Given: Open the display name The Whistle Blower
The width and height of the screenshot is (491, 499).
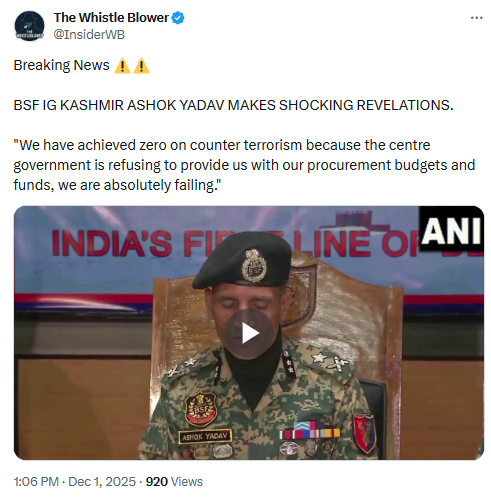Looking at the screenshot, I should point(111,18).
